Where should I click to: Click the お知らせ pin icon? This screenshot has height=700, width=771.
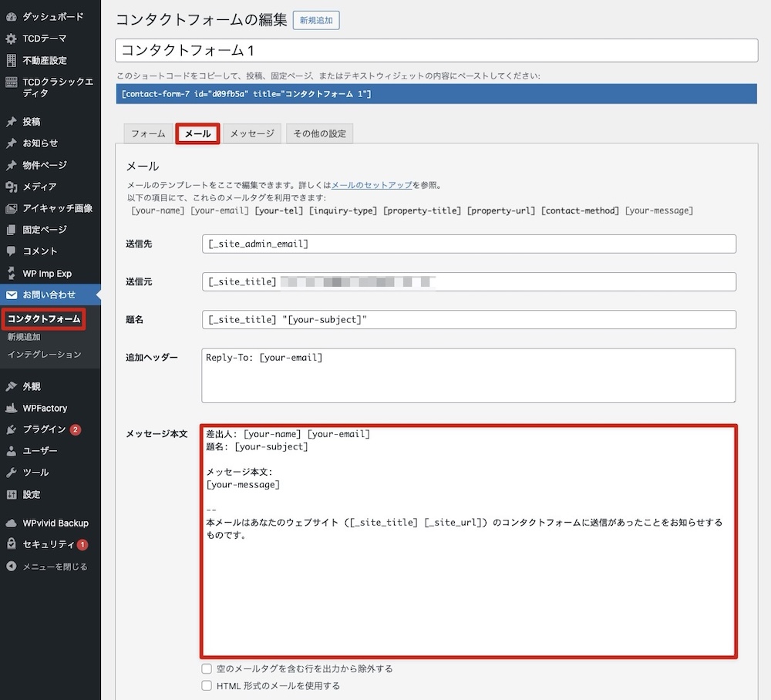(12, 143)
